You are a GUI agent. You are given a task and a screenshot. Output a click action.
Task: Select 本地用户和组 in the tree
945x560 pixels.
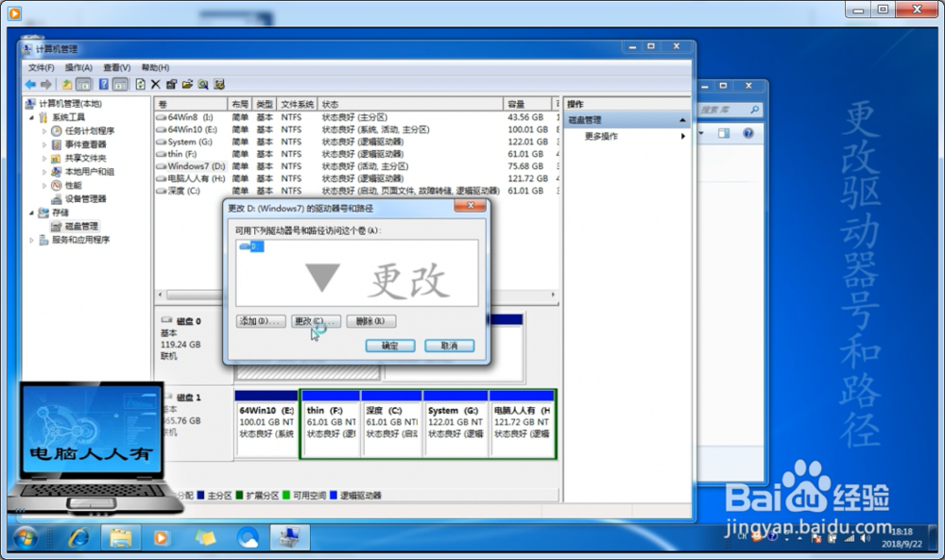click(x=89, y=172)
